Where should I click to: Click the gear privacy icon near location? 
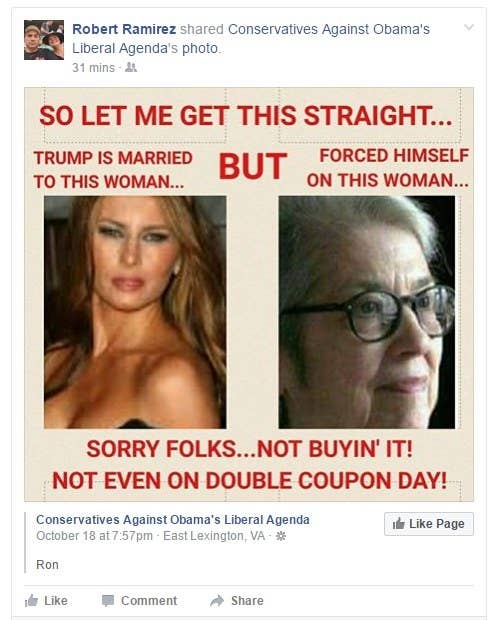point(281,536)
